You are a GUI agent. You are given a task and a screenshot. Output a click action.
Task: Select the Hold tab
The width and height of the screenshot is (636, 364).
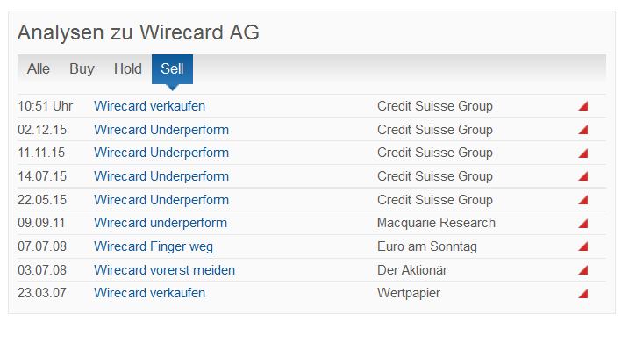(127, 69)
